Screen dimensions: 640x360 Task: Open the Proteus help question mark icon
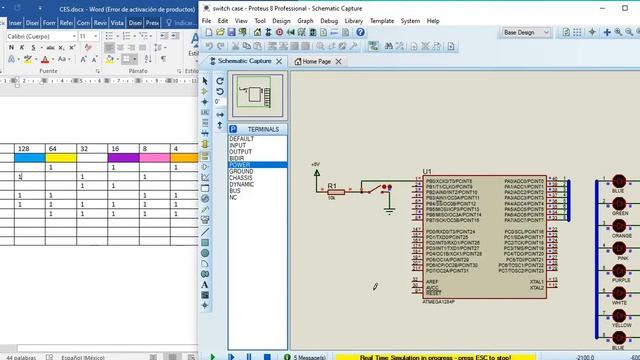coord(360,32)
